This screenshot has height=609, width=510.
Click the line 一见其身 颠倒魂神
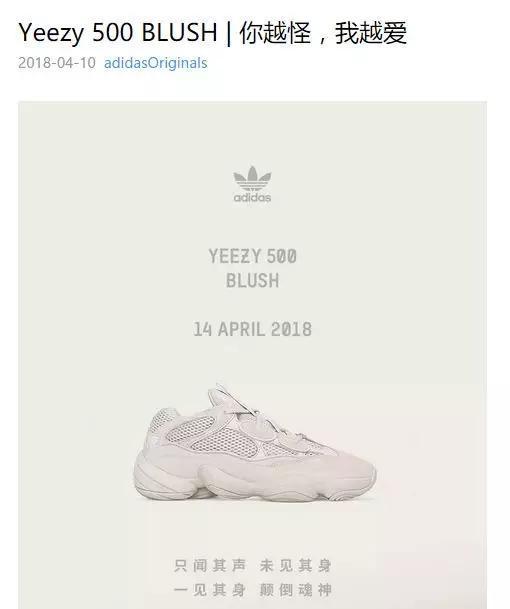252,590
